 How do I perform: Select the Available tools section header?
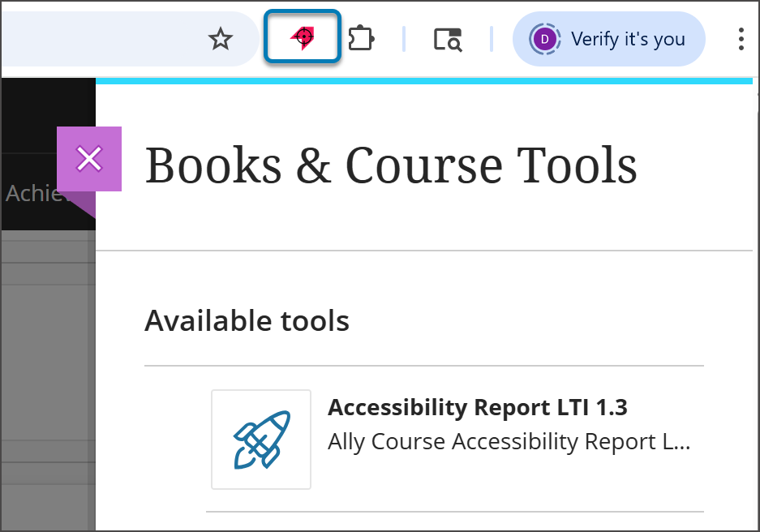click(x=246, y=320)
